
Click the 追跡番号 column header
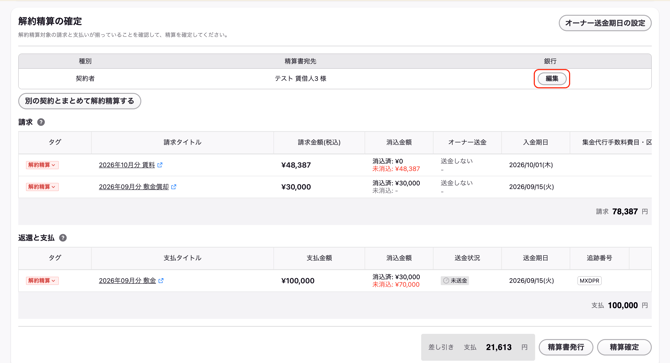coord(599,258)
